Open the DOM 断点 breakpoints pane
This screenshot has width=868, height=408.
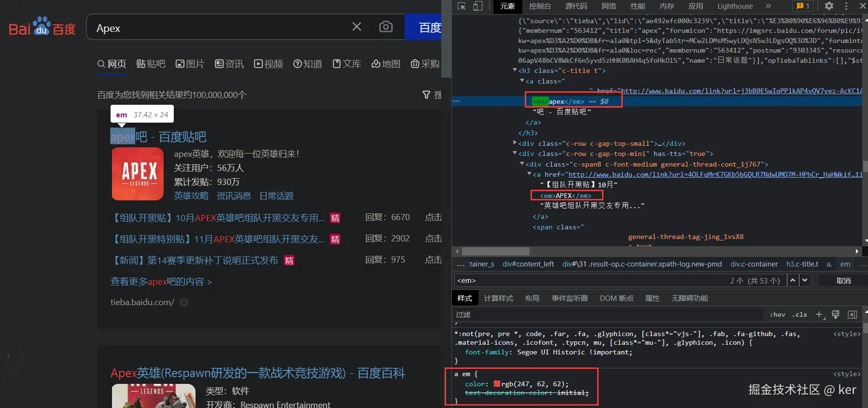click(616, 298)
